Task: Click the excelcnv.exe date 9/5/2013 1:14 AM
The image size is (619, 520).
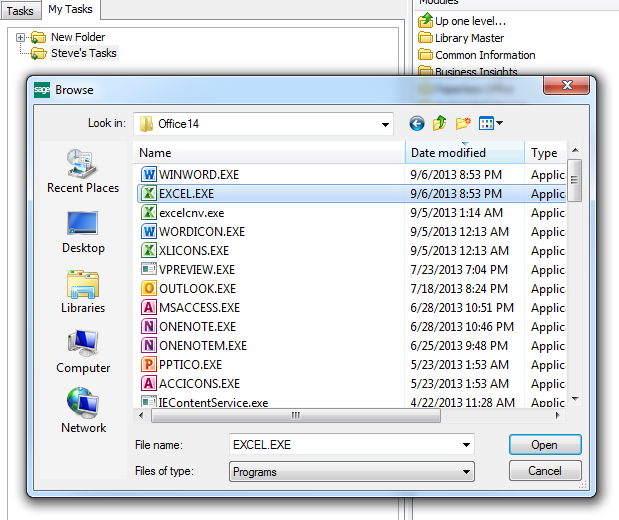Action: (x=456, y=213)
